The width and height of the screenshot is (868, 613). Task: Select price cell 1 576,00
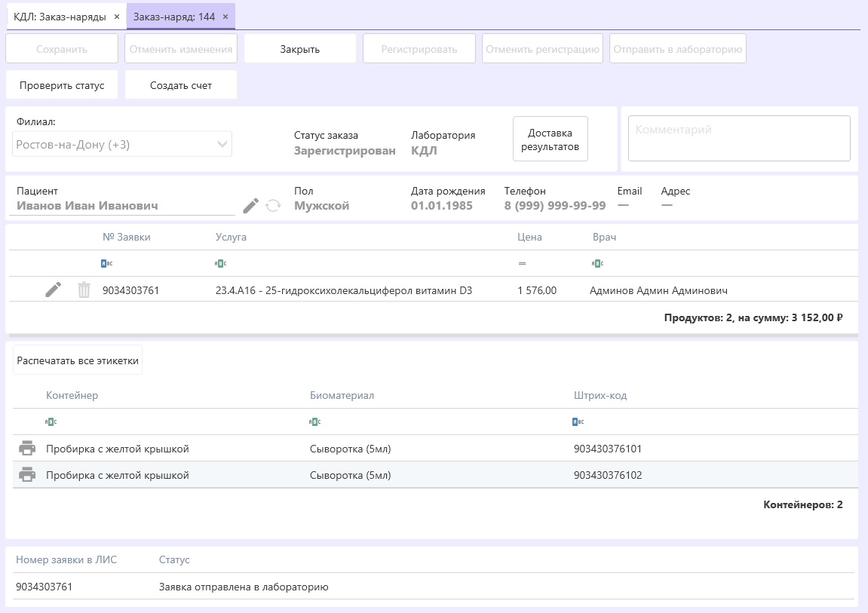tap(537, 290)
